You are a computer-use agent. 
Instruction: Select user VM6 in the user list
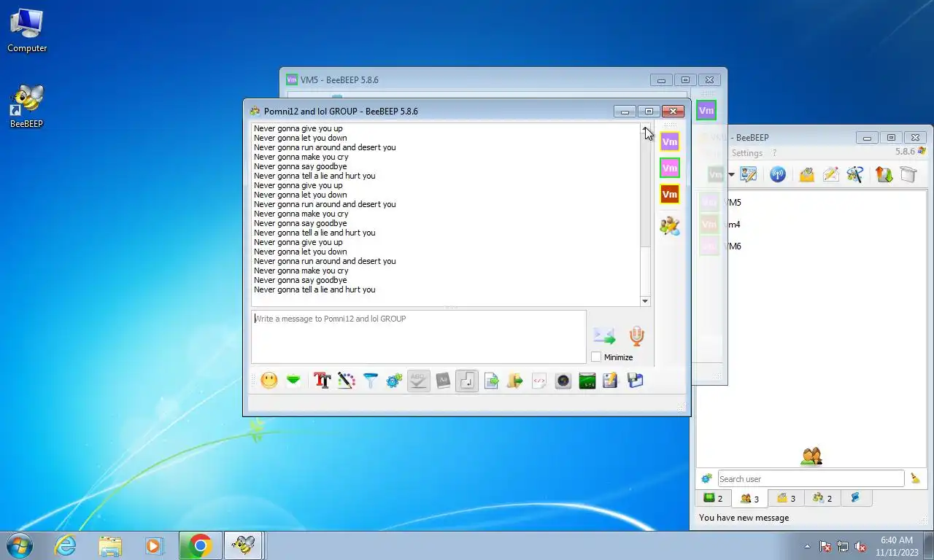coord(812,246)
